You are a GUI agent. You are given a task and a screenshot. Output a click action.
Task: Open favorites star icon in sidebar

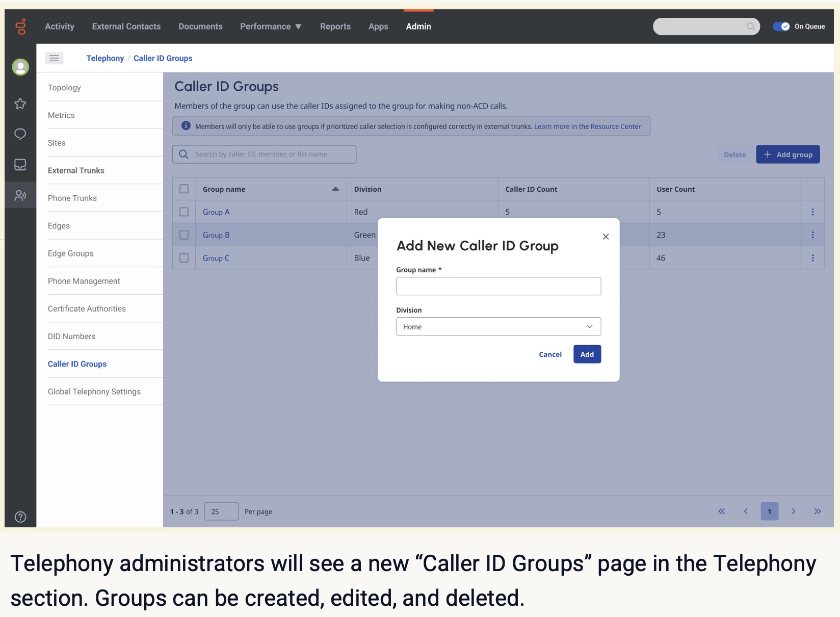click(x=20, y=104)
